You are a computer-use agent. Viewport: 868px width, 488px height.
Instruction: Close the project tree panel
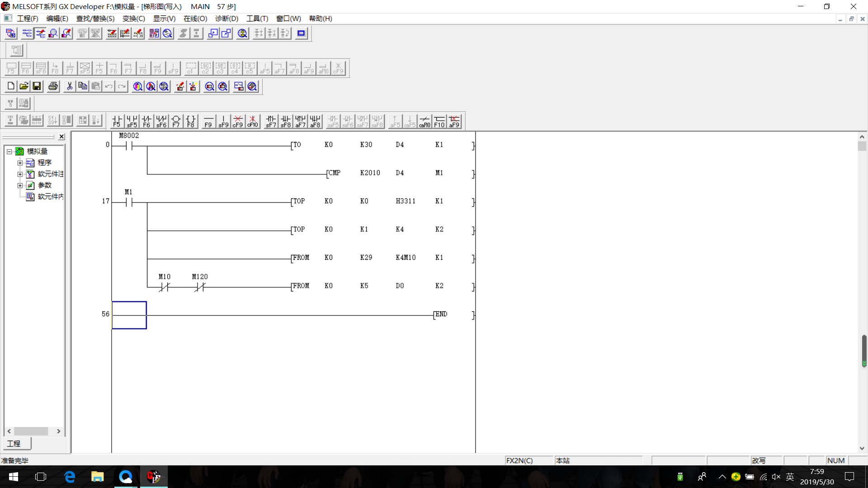[61, 136]
